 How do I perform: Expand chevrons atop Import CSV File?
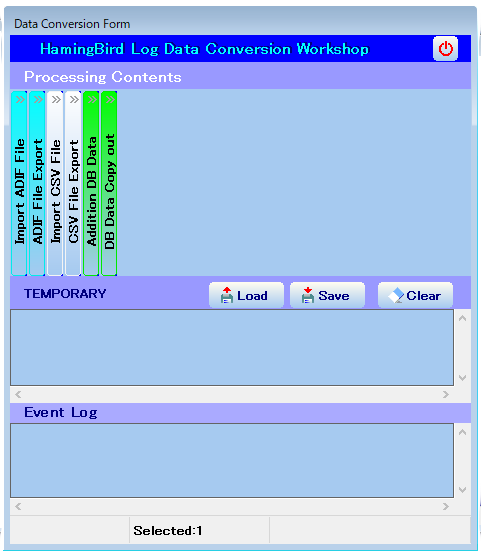[x=56, y=99]
